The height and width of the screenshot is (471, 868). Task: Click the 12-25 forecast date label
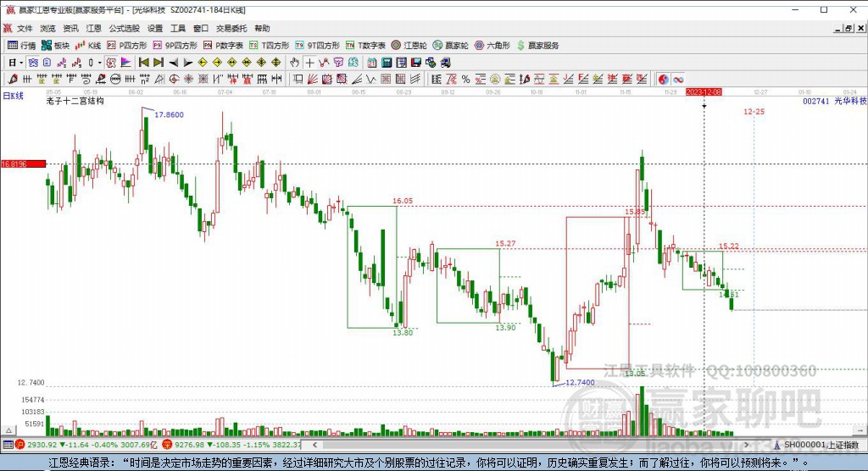(x=754, y=111)
